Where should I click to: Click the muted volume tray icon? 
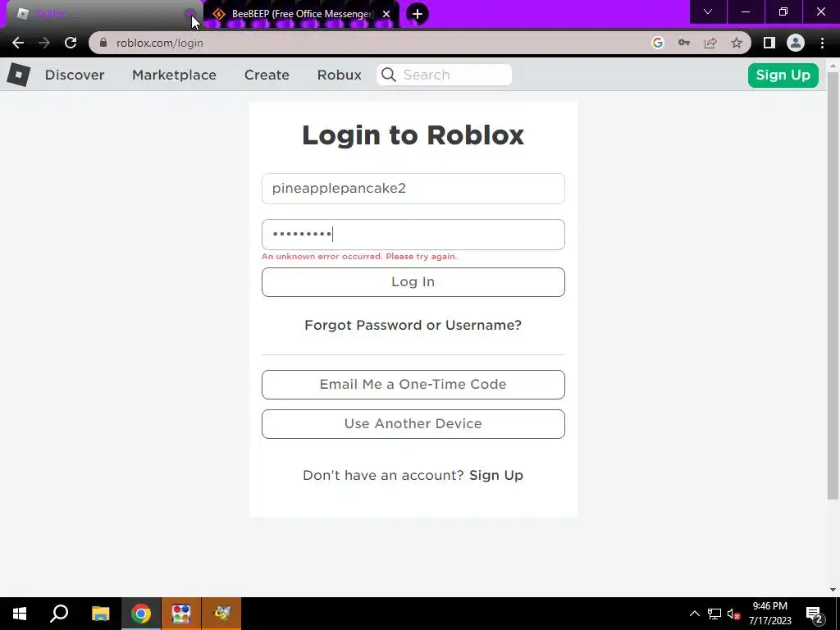(734, 614)
